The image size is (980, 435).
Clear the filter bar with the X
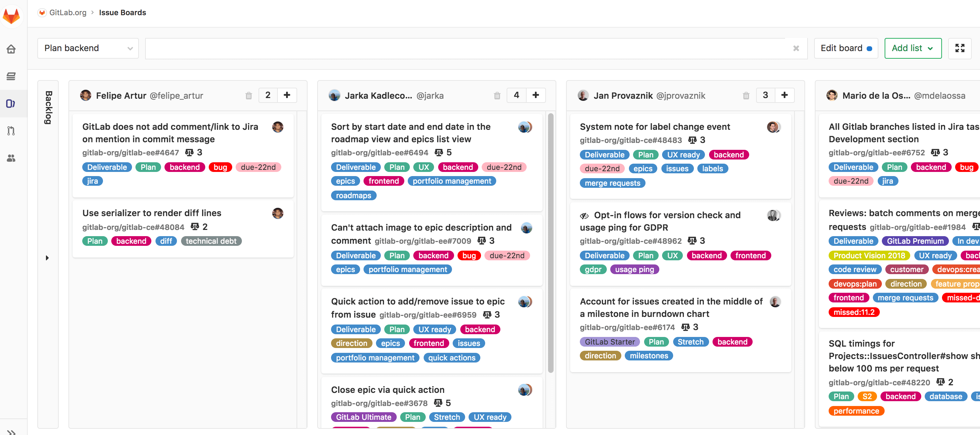click(796, 48)
